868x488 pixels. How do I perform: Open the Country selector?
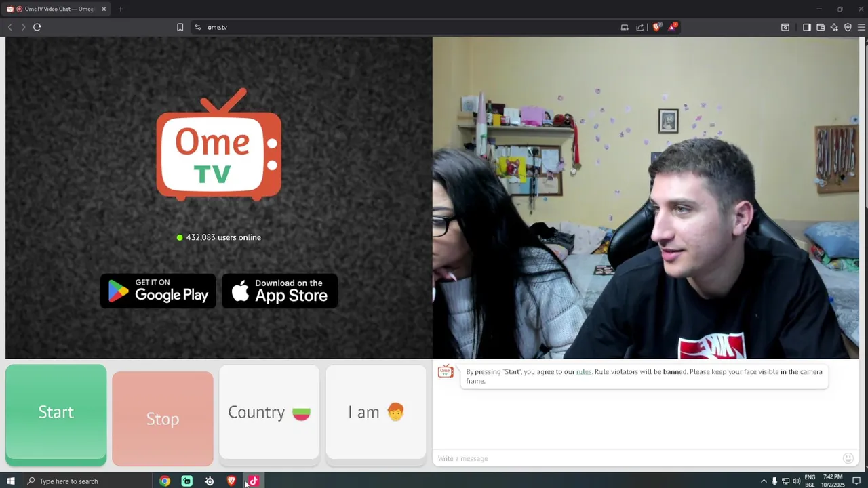click(269, 415)
